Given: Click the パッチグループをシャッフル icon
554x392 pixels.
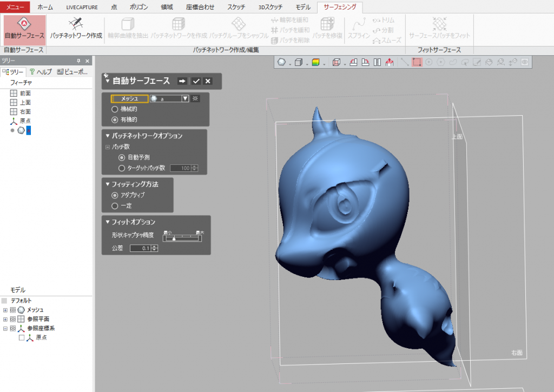Looking at the screenshot, I should click(239, 24).
